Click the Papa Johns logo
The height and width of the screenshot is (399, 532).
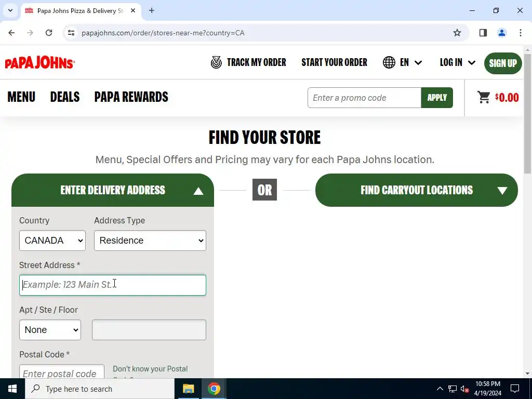[39, 62]
